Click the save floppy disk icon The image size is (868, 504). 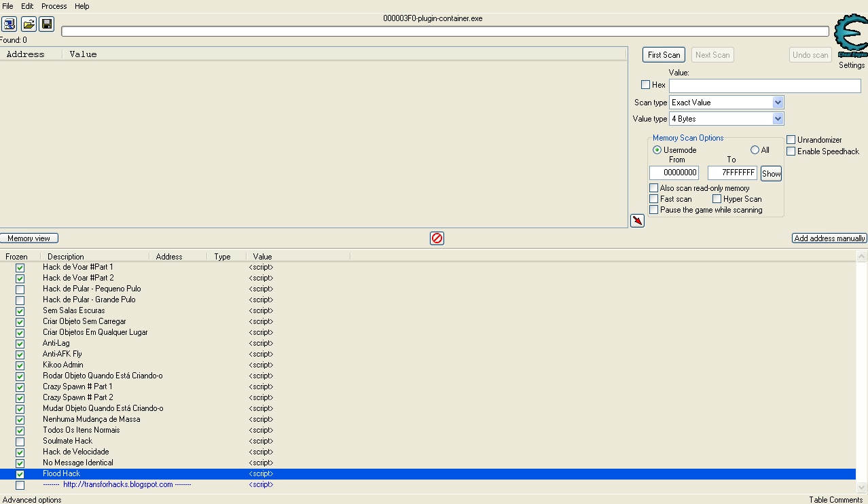pyautogui.click(x=47, y=24)
